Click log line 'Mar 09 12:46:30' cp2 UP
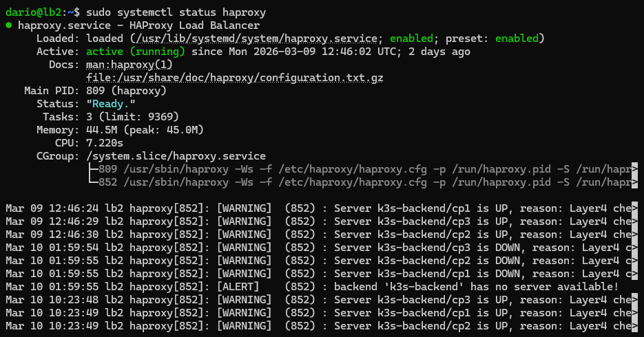 [322, 235]
